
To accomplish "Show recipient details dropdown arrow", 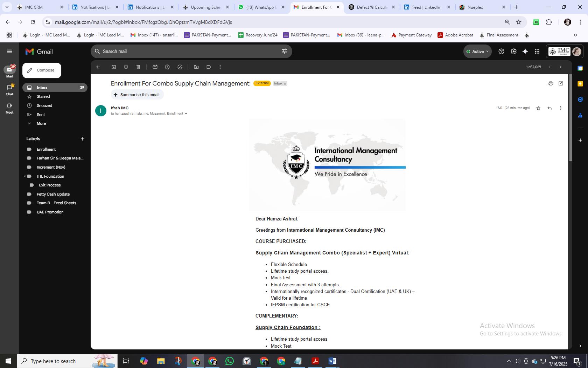I will tap(186, 114).
